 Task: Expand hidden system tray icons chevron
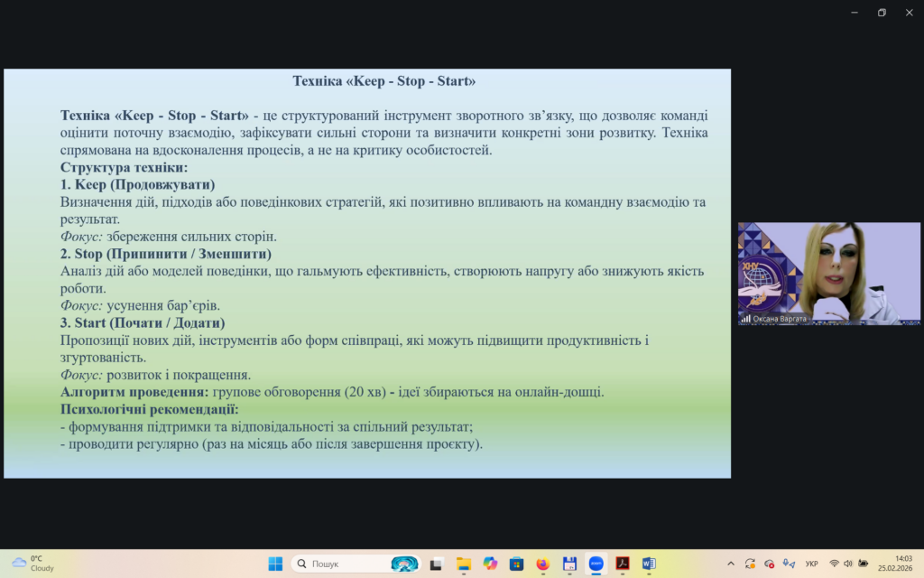[x=729, y=564]
